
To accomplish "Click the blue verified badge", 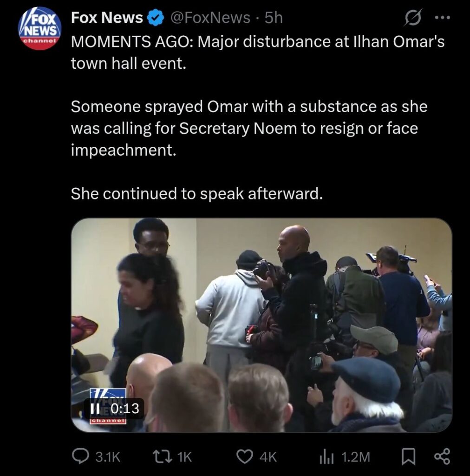I will tap(156, 18).
